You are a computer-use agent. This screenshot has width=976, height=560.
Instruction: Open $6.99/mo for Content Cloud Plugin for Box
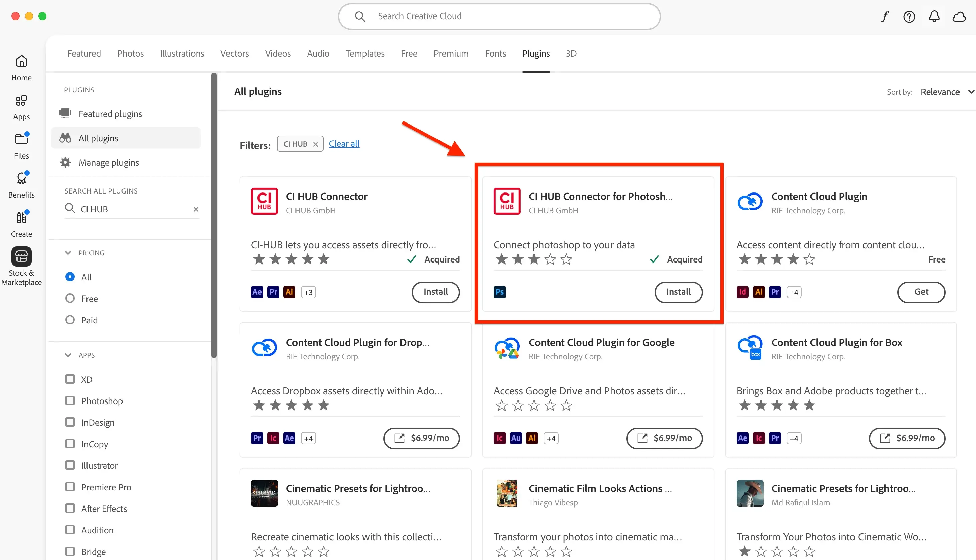[x=907, y=438]
